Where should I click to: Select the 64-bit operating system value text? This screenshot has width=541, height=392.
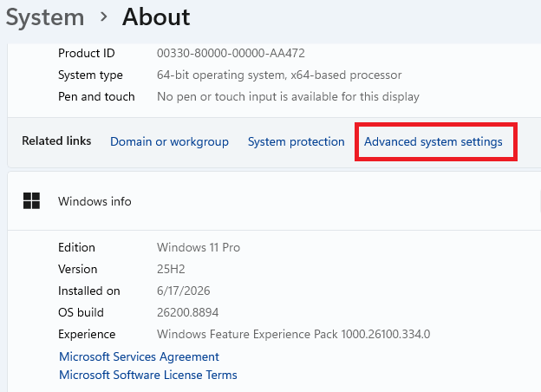point(279,75)
